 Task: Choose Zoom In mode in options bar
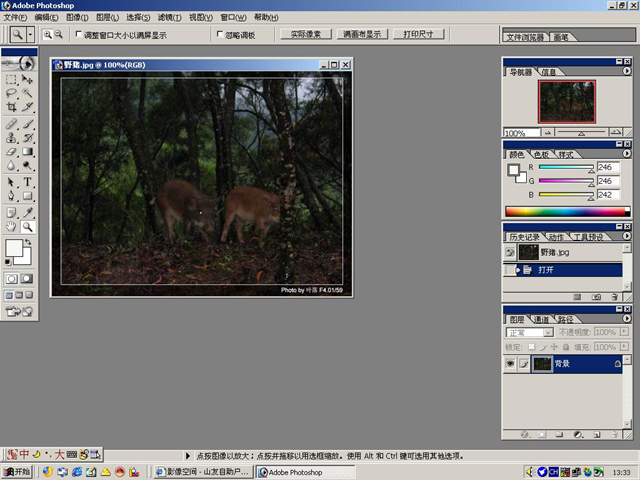[48, 35]
